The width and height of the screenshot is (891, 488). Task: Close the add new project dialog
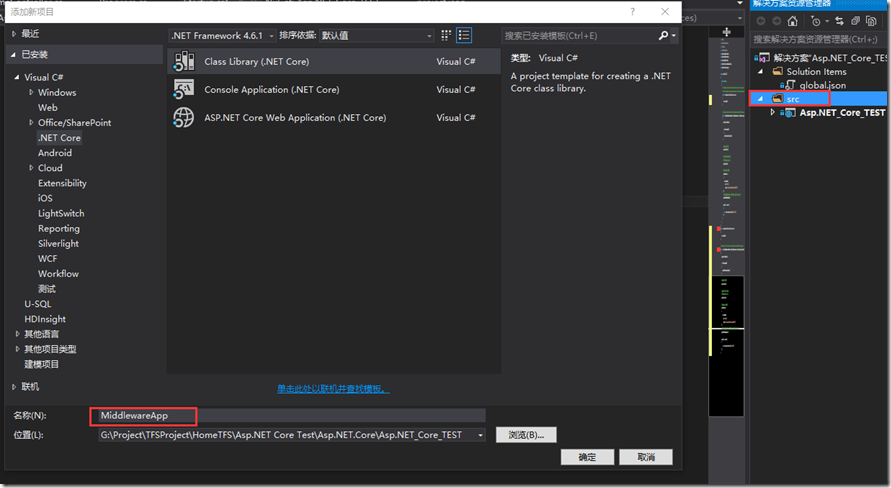(x=665, y=12)
